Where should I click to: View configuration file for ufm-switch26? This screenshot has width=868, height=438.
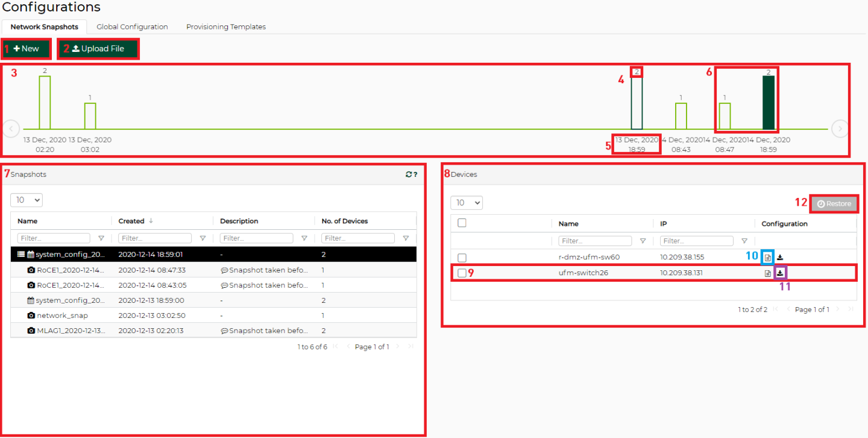(768, 273)
